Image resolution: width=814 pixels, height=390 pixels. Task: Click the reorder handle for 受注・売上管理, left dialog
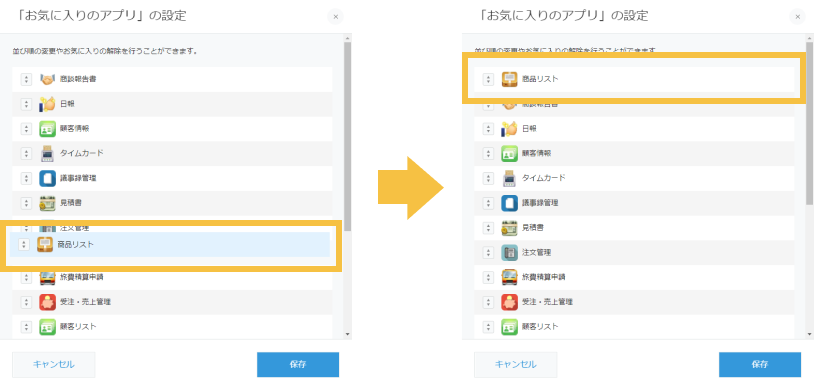pyautogui.click(x=26, y=302)
